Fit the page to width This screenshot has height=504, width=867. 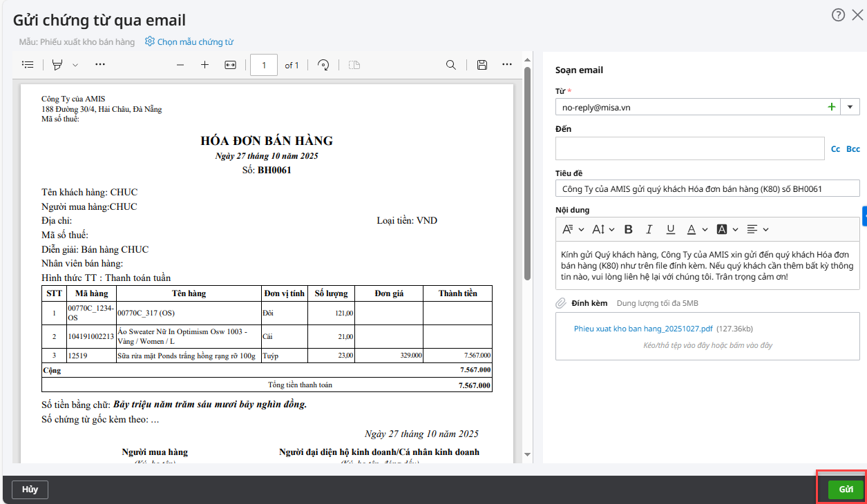tap(231, 65)
